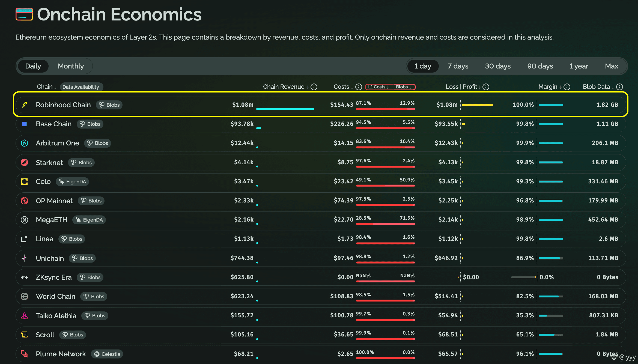Click the Starknet chain logo icon
This screenshot has height=364, width=638.
pyautogui.click(x=25, y=163)
